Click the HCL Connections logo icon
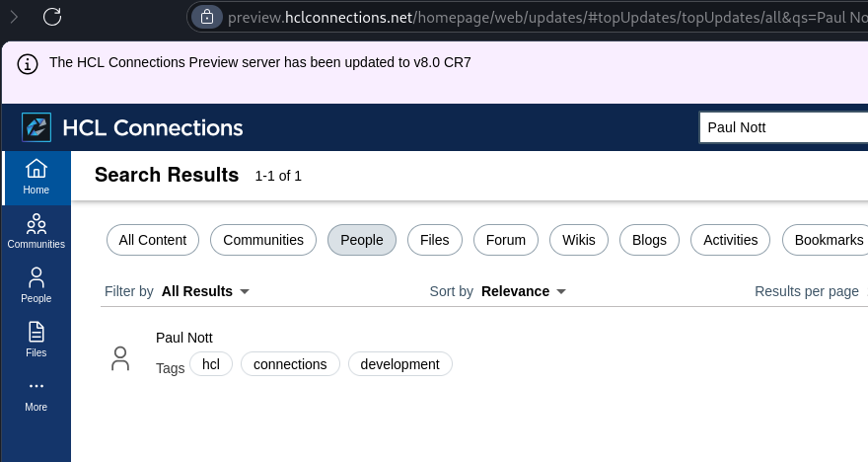The width and height of the screenshot is (868, 462). click(36, 127)
